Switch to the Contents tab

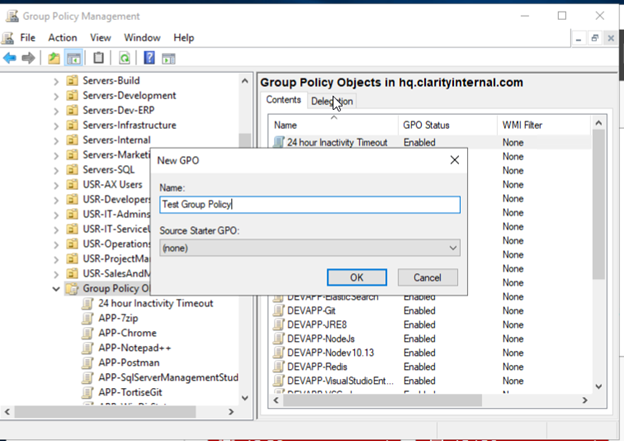pos(283,100)
